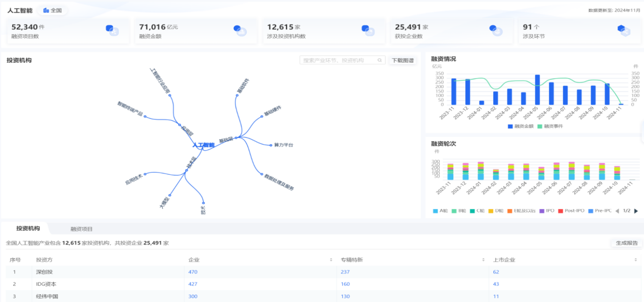Toggle the A轮 legend in 融资轮次 chart
This screenshot has width=644, height=302.
(x=441, y=210)
